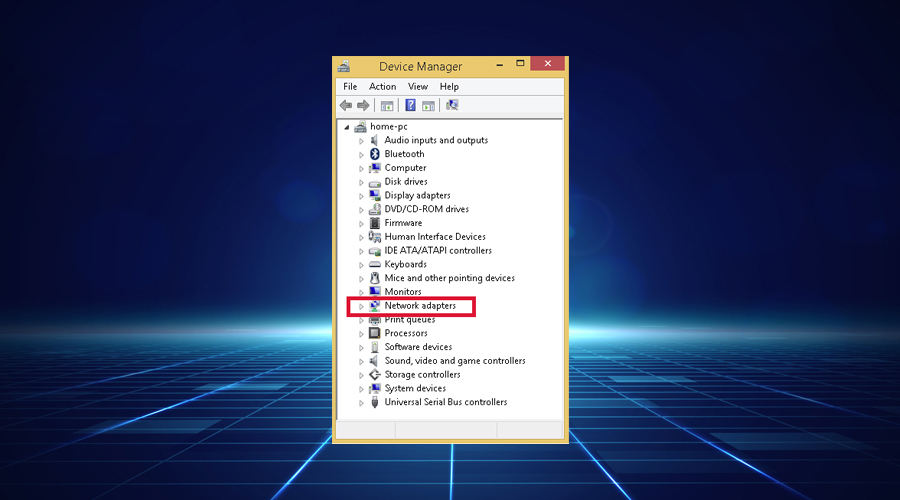The image size is (900, 500).
Task: Click the Show/Hide Console Tree toolbar icon
Action: coord(387,106)
